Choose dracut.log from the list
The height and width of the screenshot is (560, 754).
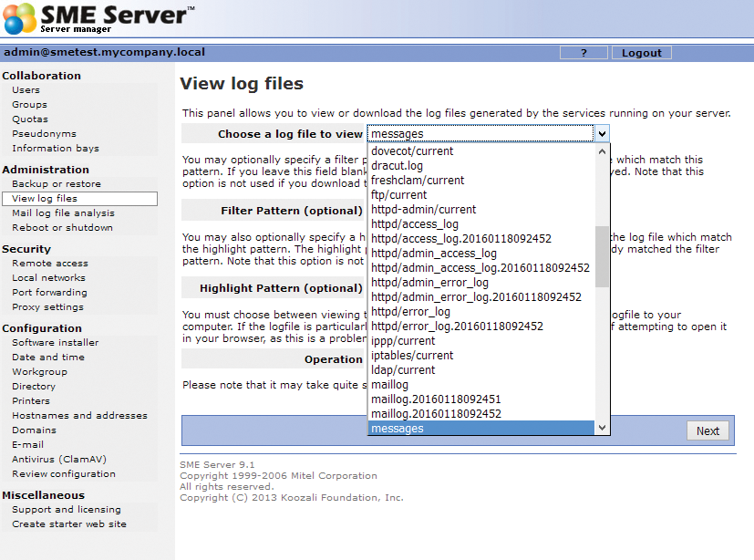click(397, 166)
